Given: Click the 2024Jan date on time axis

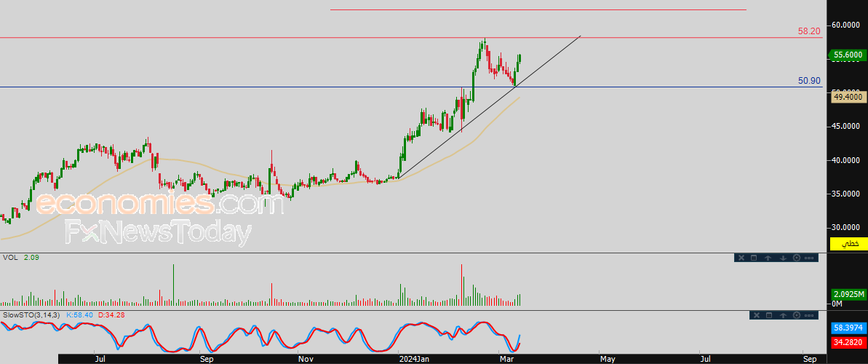Looking at the screenshot, I should [415, 359].
